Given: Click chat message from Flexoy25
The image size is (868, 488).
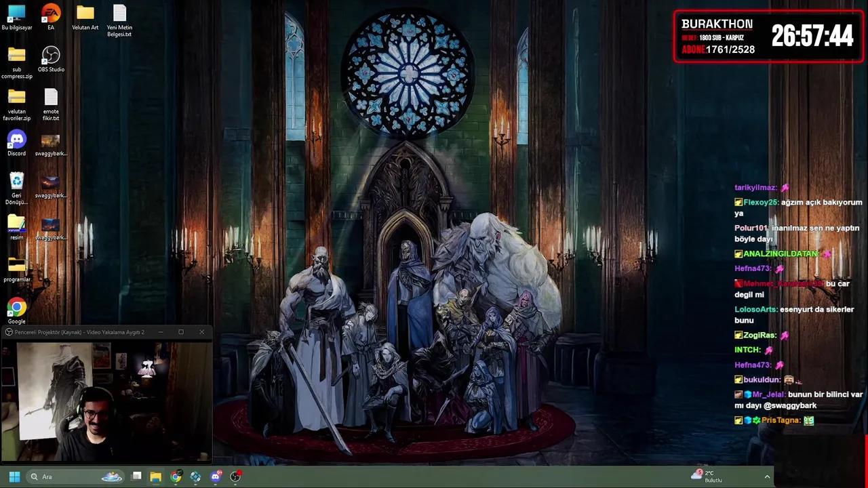Looking at the screenshot, I should [x=798, y=207].
